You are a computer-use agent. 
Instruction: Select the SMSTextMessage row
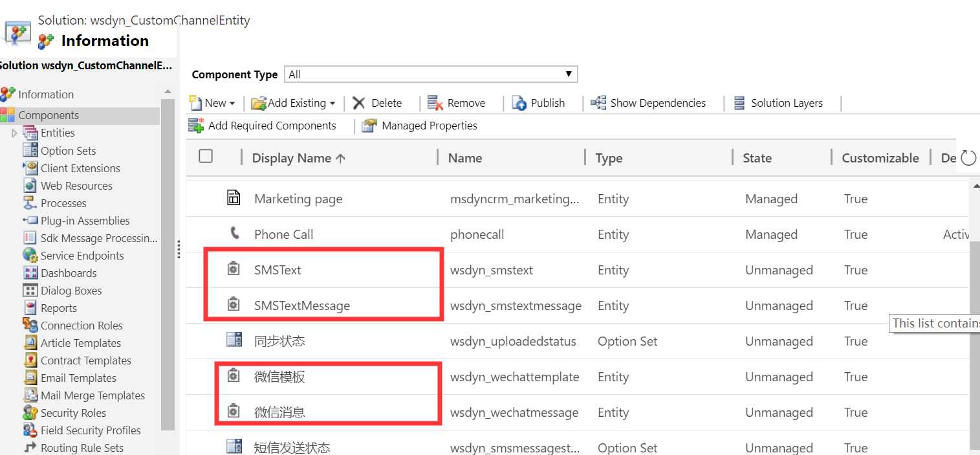click(x=577, y=305)
